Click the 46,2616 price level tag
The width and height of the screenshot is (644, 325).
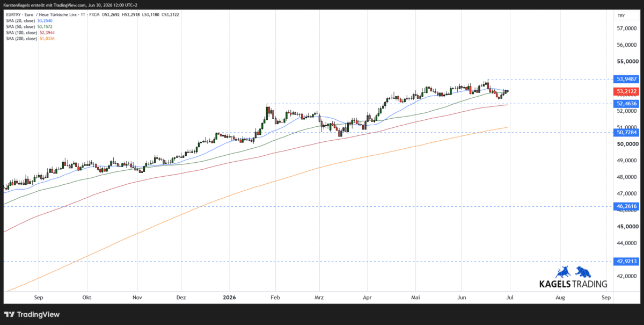[x=626, y=206]
